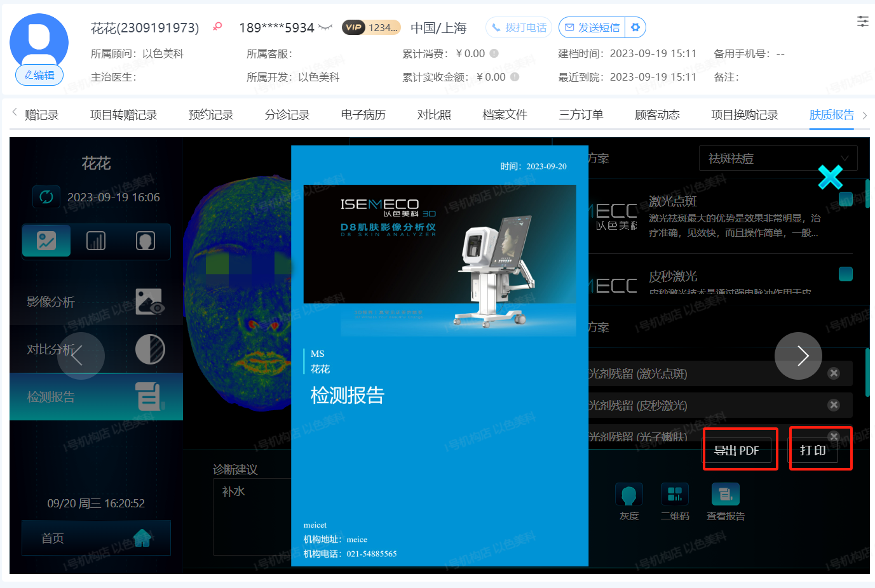Click the refresh icon beside the date
Viewport: 875px width, 588px height.
click(46, 197)
